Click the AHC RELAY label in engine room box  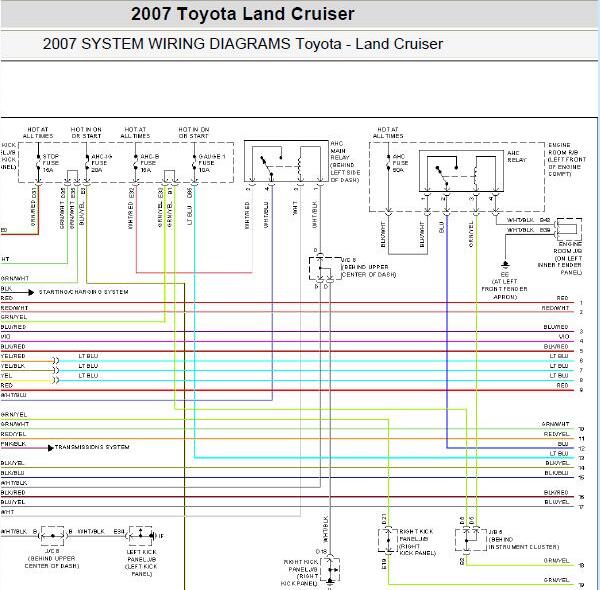coord(517,156)
